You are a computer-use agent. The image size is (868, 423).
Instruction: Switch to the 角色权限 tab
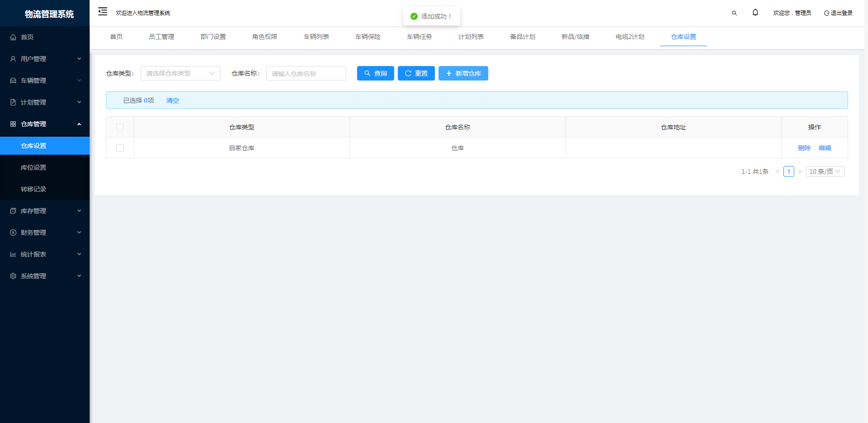pos(265,37)
